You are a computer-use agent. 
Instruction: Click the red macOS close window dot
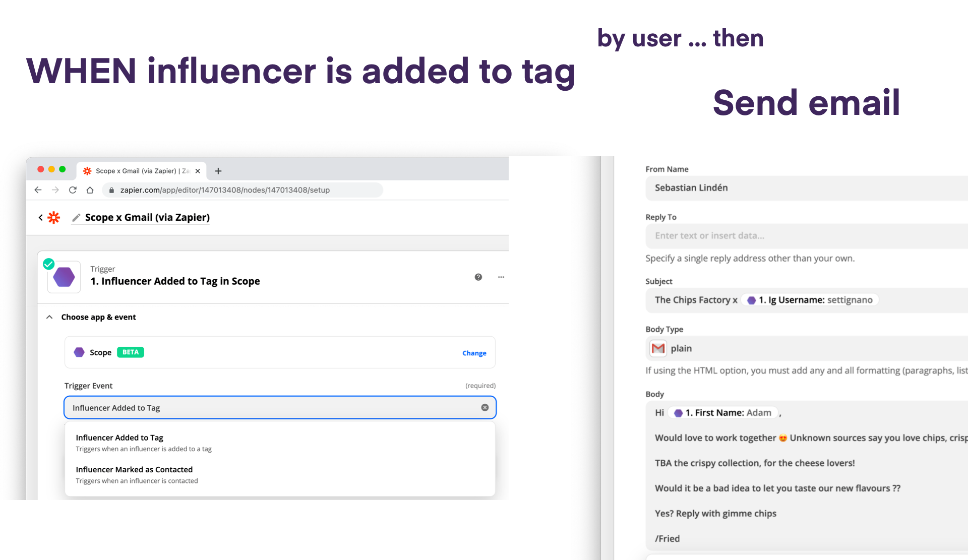click(x=40, y=169)
